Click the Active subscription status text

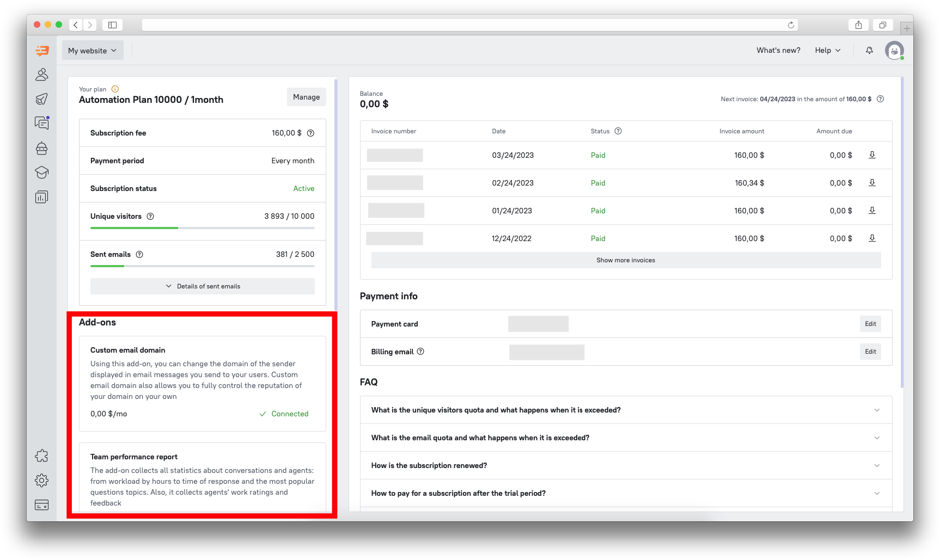[304, 189]
